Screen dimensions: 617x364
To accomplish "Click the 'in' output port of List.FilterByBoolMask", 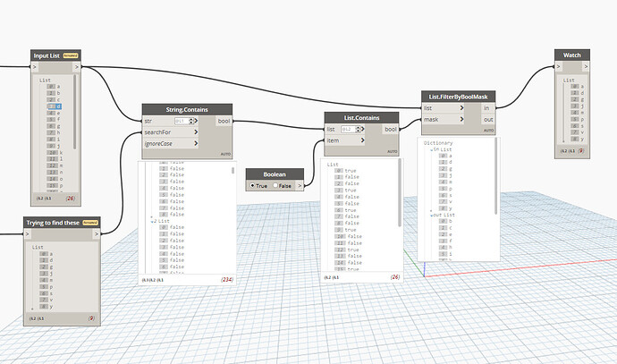I will point(487,108).
